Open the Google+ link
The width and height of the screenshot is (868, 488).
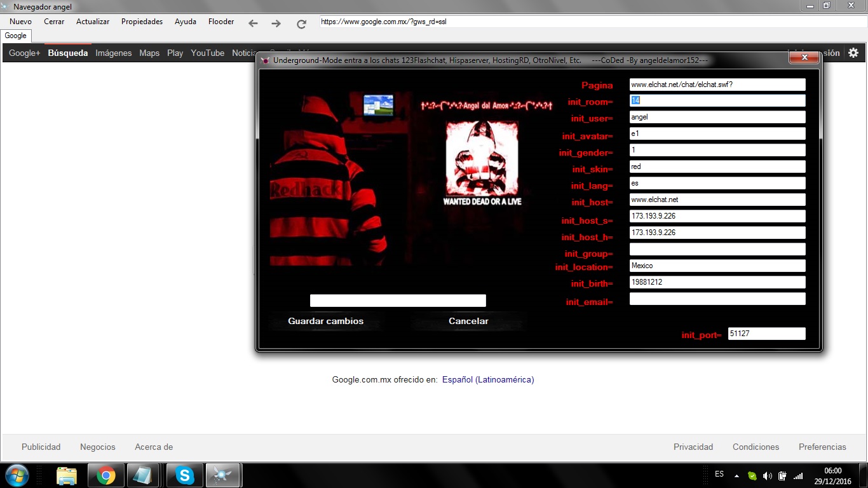(x=25, y=53)
